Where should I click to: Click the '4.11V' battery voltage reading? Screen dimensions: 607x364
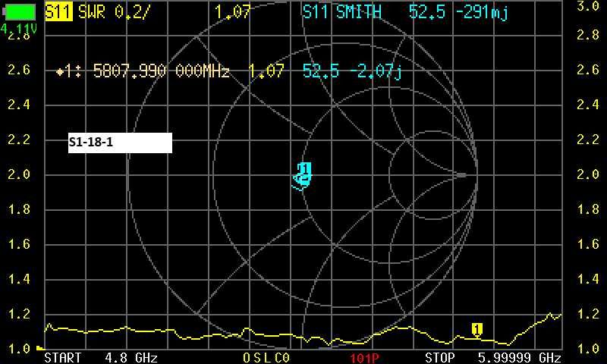(x=18, y=28)
